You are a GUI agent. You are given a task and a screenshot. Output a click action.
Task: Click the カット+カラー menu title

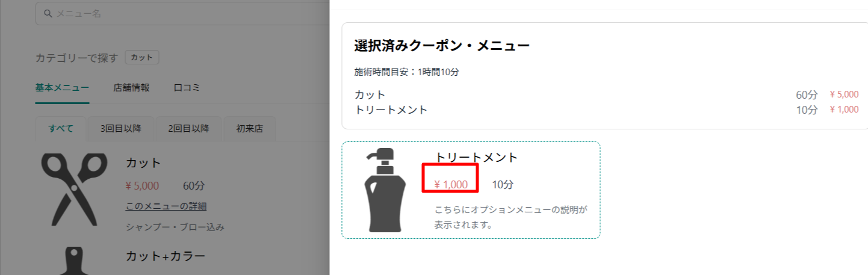pyautogui.click(x=166, y=256)
